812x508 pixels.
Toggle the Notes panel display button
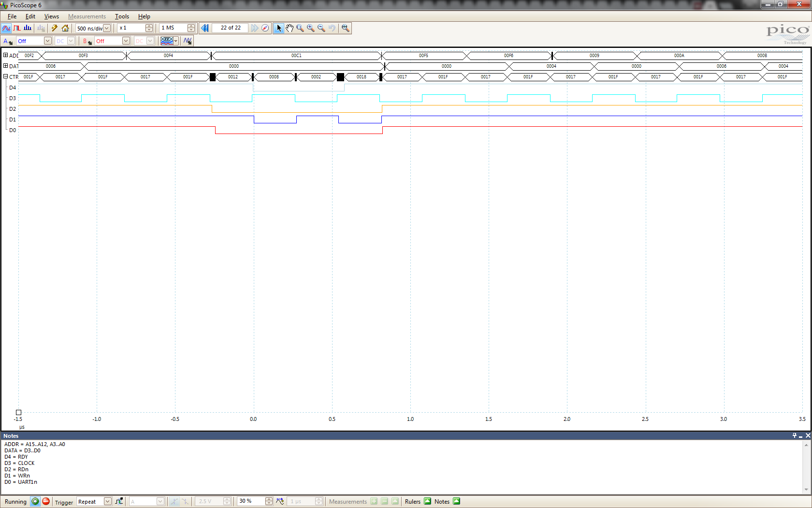click(x=457, y=501)
